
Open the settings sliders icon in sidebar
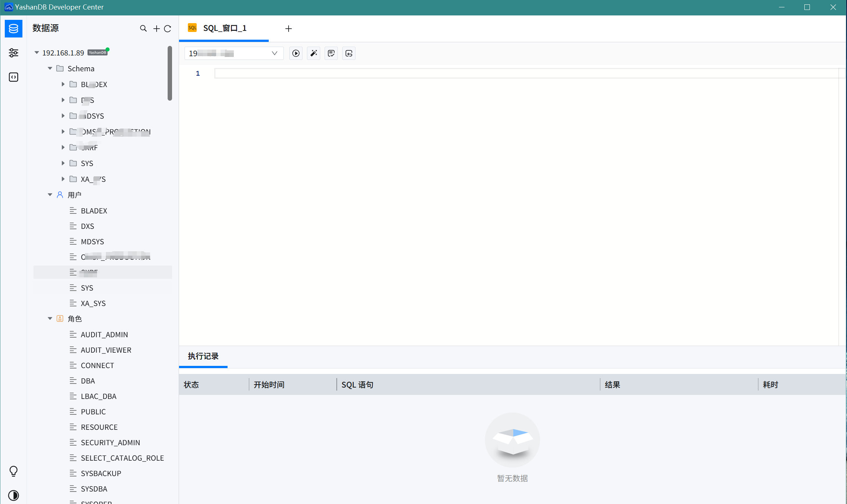point(14,53)
